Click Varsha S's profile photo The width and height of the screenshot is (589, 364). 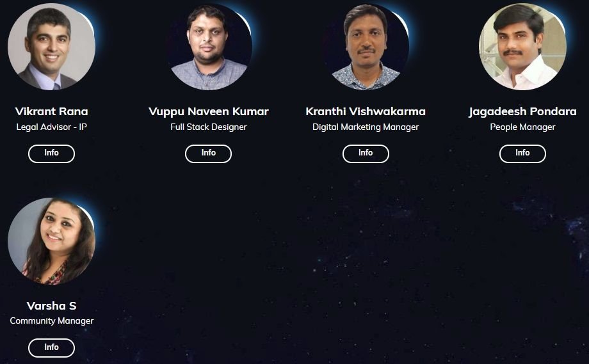coord(51,241)
